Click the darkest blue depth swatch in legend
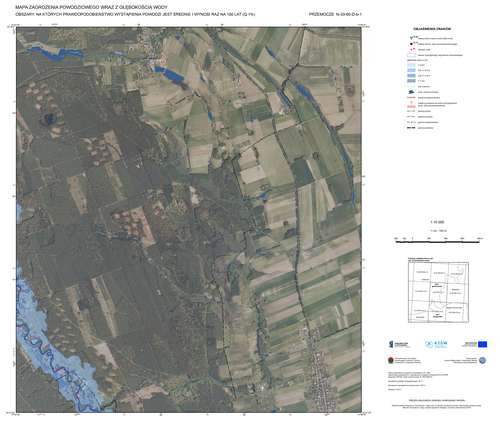500x425 pixels. (411, 81)
